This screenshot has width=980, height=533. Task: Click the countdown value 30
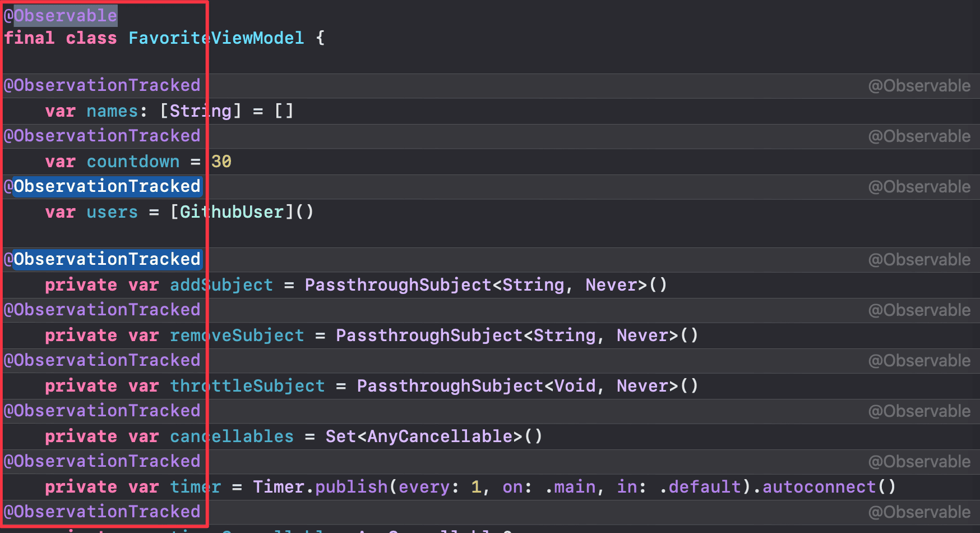(x=221, y=162)
